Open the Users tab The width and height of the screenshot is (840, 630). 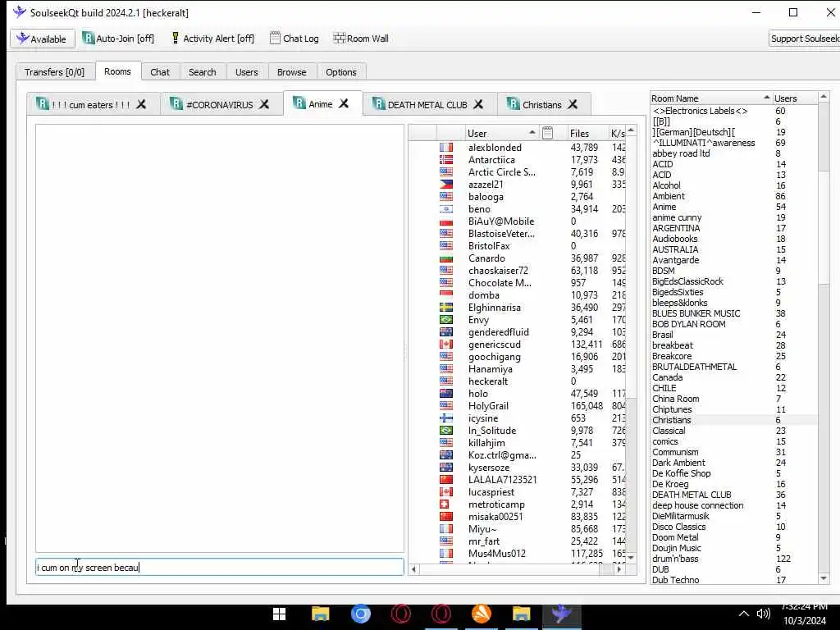coord(246,72)
